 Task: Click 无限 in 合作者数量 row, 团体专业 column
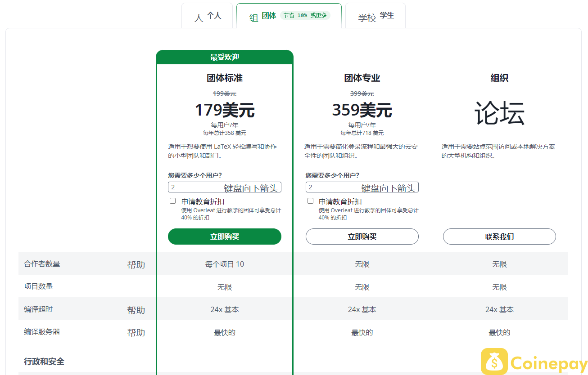pos(362,264)
